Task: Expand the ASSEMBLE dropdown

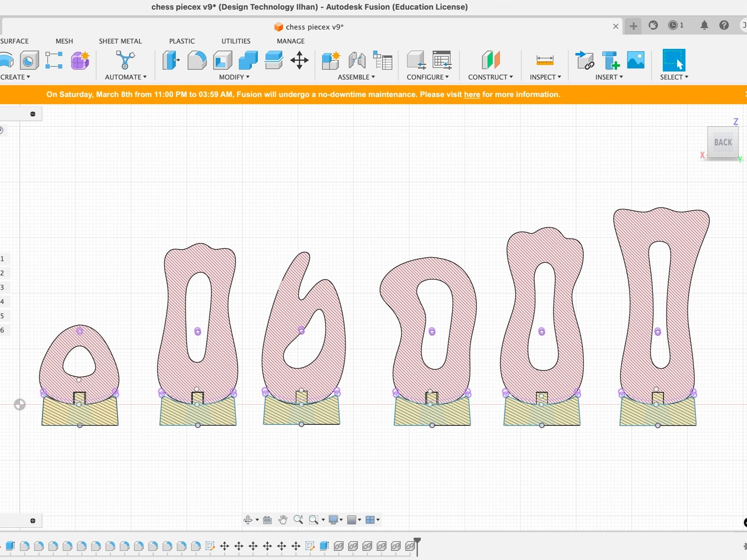Action: click(356, 77)
